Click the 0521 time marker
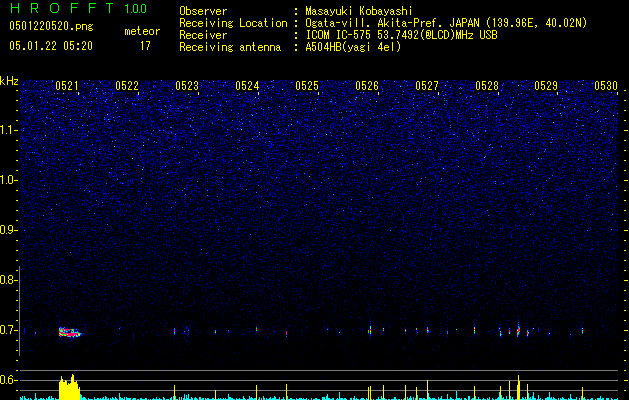This screenshot has height=400, width=629. [x=67, y=86]
